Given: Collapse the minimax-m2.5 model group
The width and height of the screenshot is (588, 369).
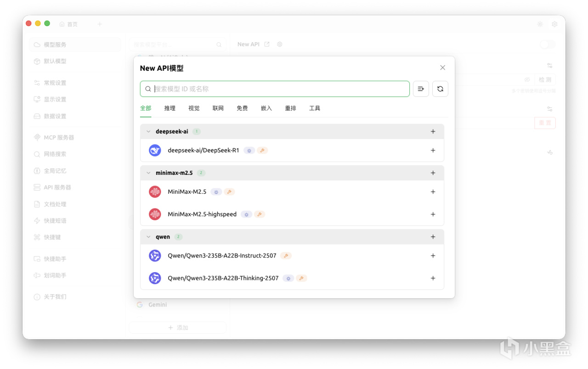Looking at the screenshot, I should [148, 173].
